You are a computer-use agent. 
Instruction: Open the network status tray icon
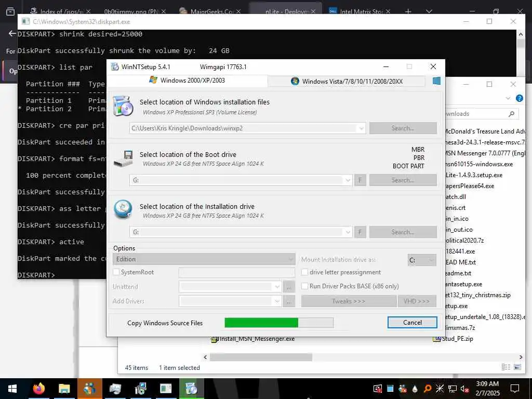coord(453,389)
